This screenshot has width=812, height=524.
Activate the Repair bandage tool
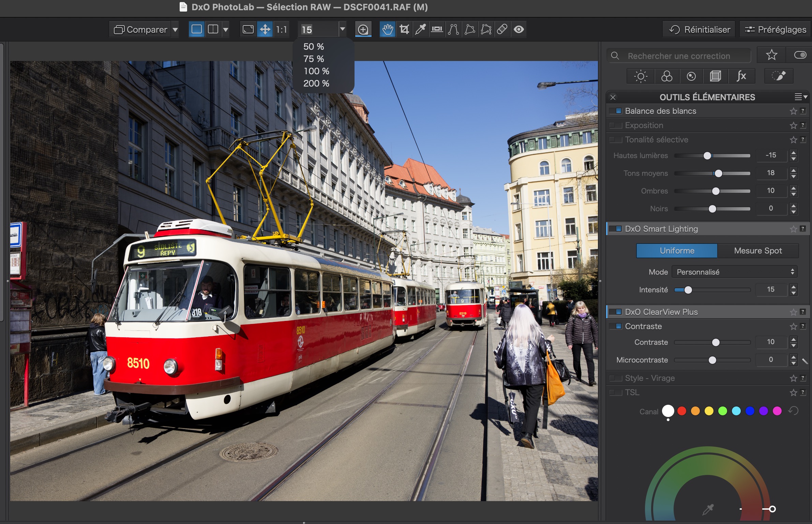click(502, 30)
